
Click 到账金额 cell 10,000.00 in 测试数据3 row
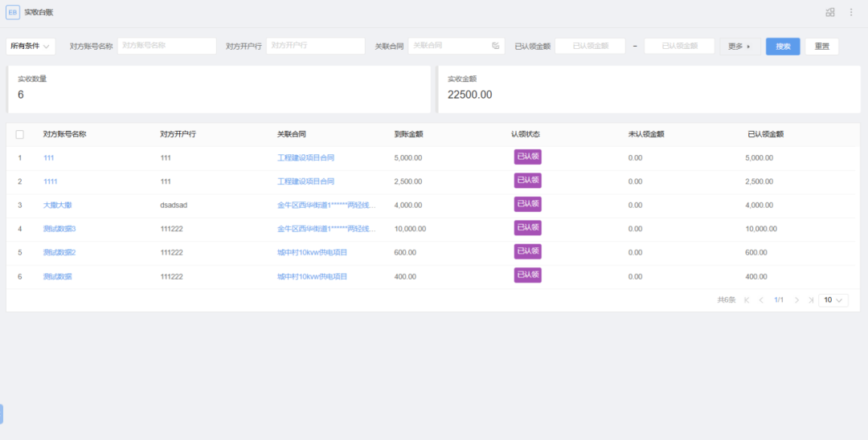click(x=410, y=229)
